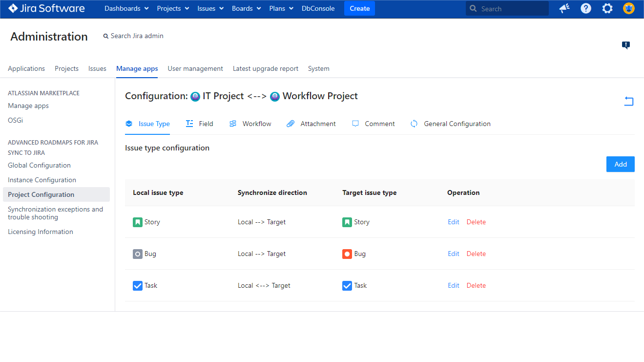
Task: Select the Manage apps admin tab
Action: tap(137, 68)
